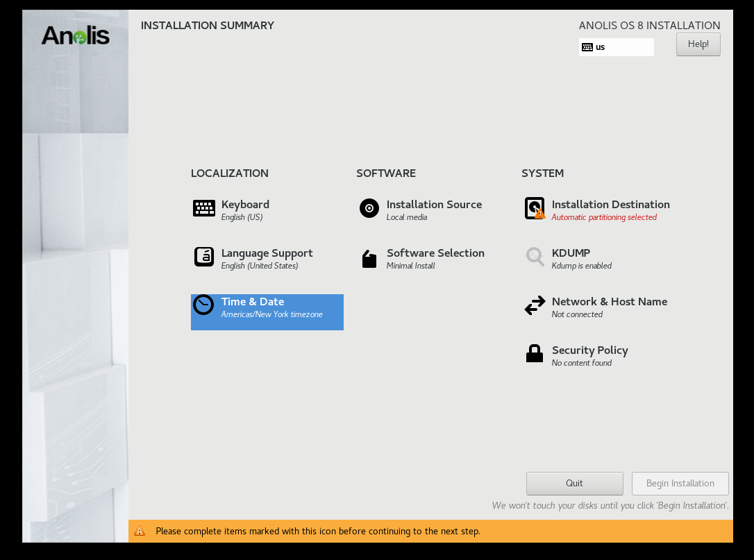Open Software Selection package icon
The image size is (754, 560).
[x=369, y=259]
